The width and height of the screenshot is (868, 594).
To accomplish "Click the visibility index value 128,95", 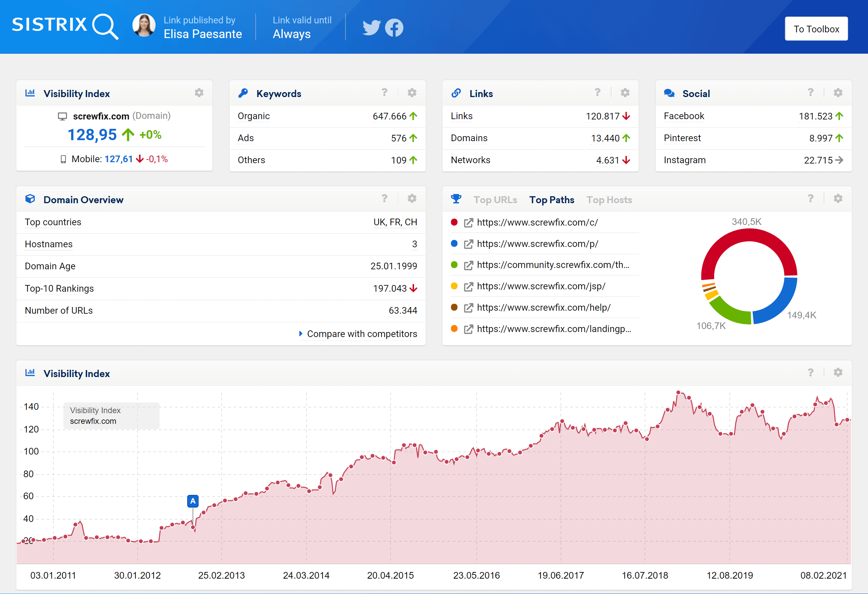I will [x=92, y=135].
